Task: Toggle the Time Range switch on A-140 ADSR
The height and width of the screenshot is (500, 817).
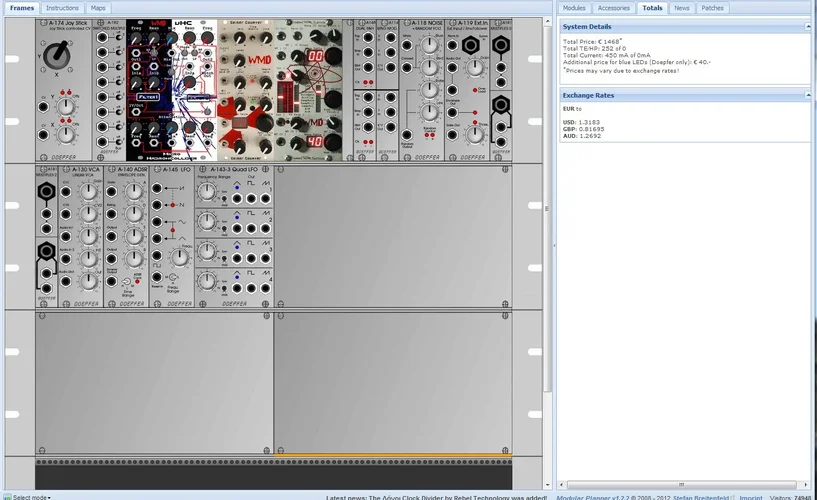Action: (x=127, y=282)
